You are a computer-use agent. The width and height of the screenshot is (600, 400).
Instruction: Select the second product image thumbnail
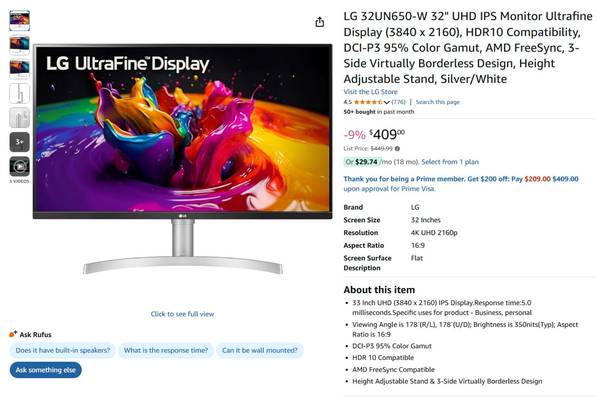pos(20,45)
